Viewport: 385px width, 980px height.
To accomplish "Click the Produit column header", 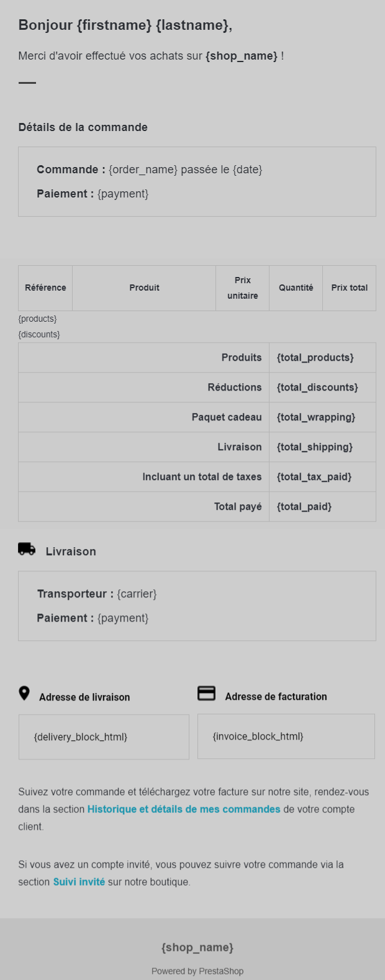I will 144,288.
